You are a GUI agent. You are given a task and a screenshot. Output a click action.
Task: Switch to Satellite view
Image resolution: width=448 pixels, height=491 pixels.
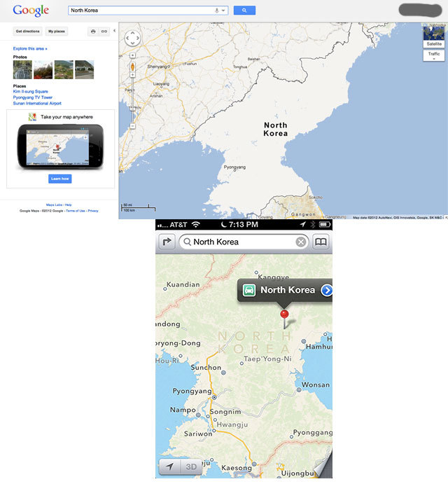[x=434, y=37]
